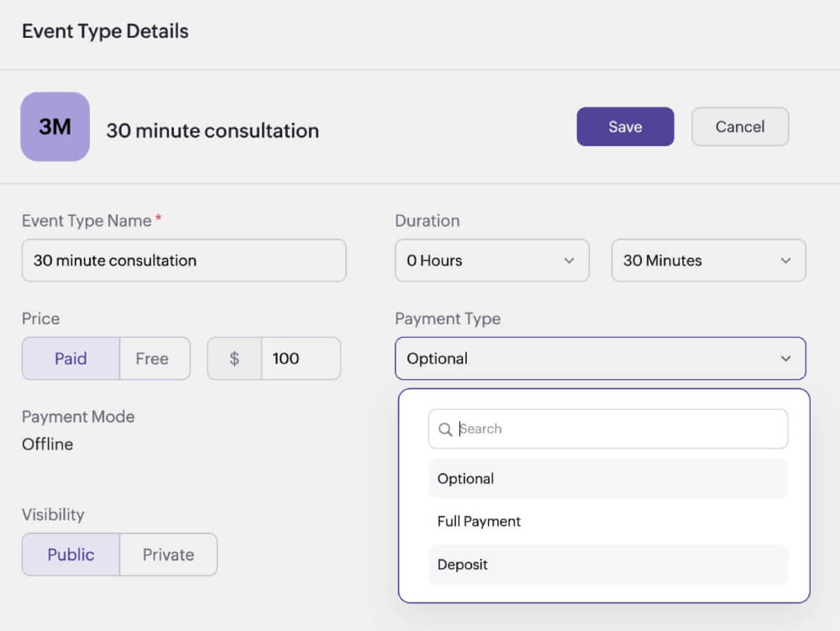
Task: Click the Event Type Name field
Action: [184, 260]
